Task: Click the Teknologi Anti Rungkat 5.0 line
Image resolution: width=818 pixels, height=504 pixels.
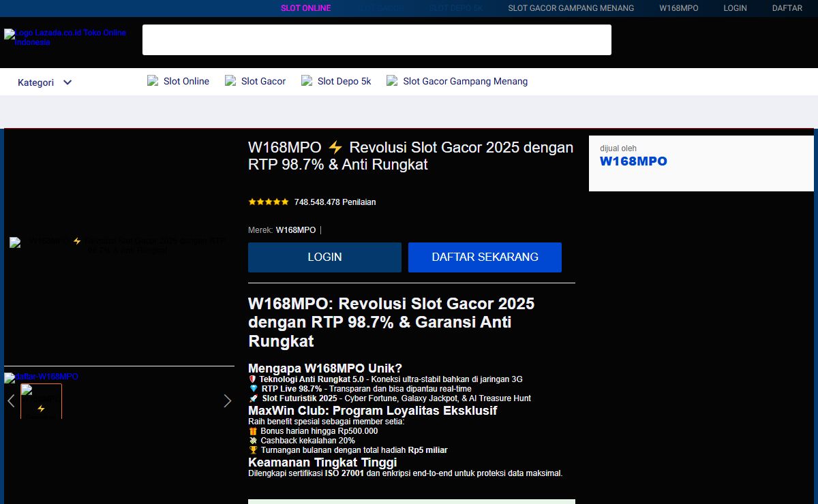Action: [x=385, y=379]
